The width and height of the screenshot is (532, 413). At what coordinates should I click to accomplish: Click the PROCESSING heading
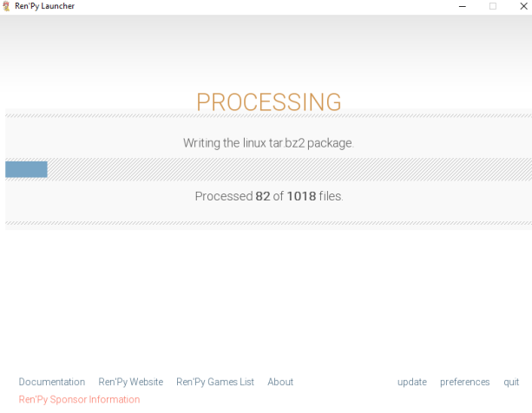(x=268, y=102)
